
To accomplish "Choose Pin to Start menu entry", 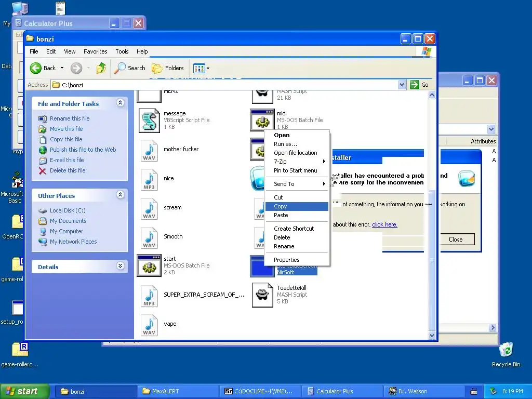I will pyautogui.click(x=297, y=170).
